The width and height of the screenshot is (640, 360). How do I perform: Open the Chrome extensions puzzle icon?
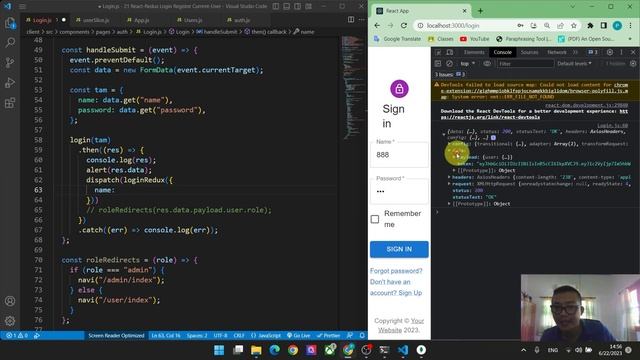click(x=590, y=25)
